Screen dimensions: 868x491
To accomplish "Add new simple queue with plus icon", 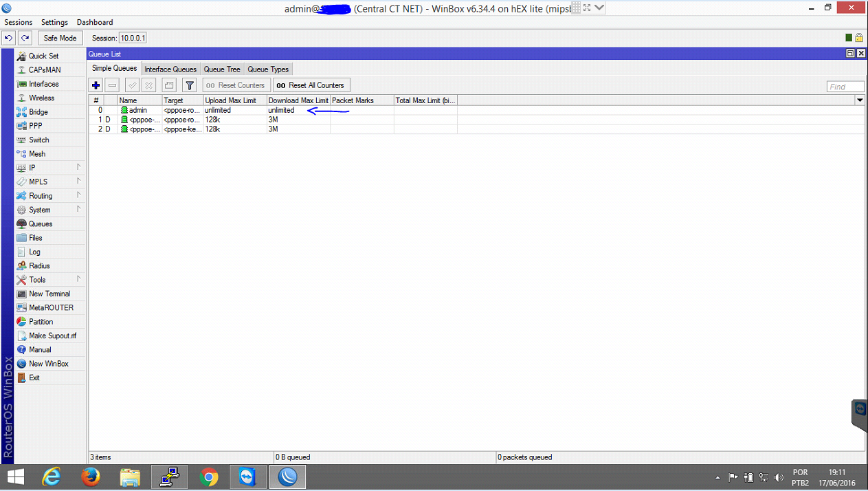I will coord(96,85).
